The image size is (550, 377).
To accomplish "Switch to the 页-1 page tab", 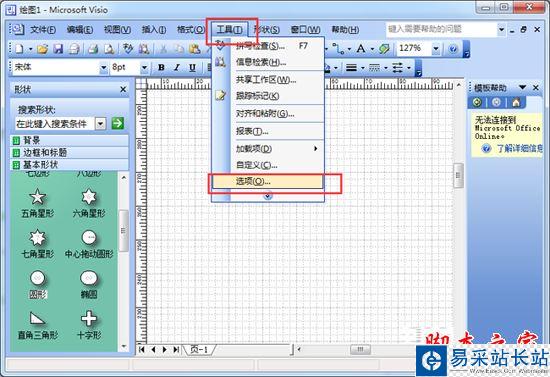I will tap(199, 349).
